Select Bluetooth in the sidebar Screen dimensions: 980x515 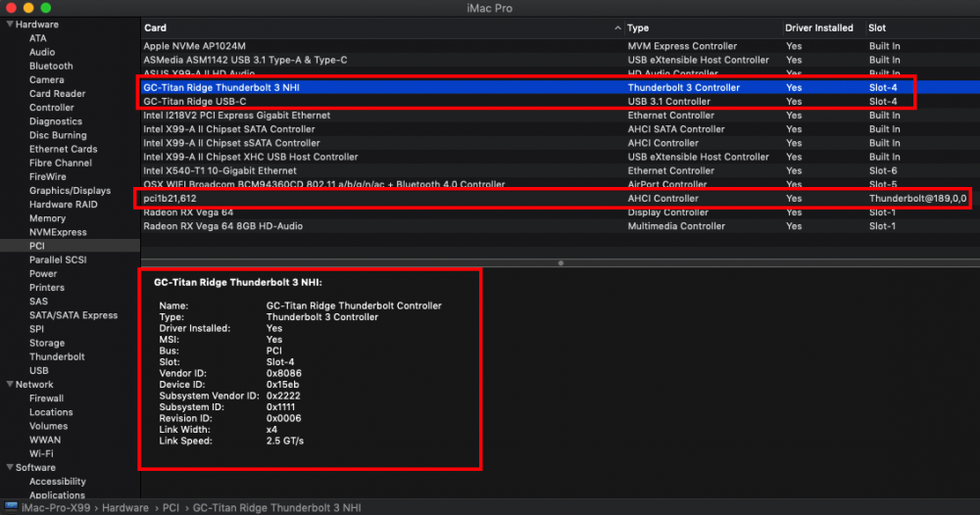51,66
